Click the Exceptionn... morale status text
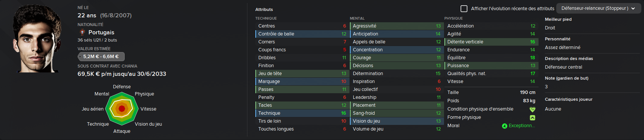 [522, 126]
